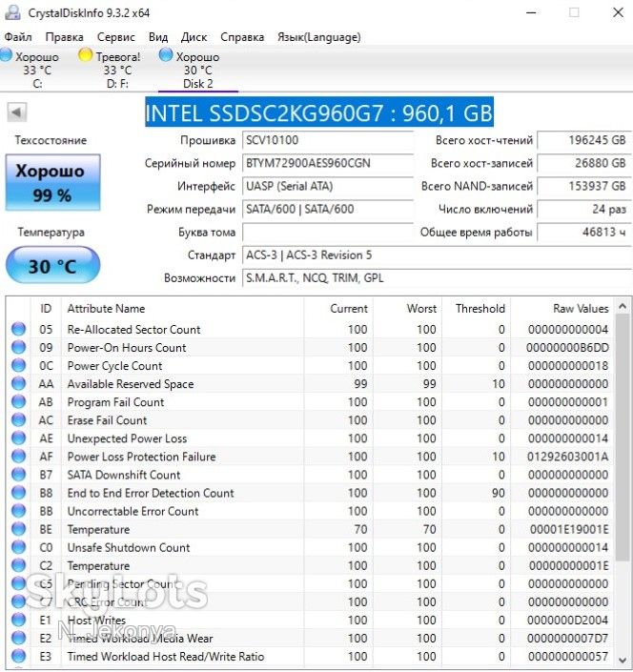Click status orb of Unsafe Shutdown Count

[x=18, y=547]
